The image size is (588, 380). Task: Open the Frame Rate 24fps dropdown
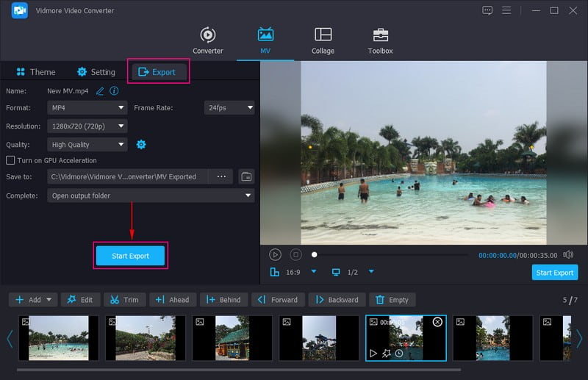[x=229, y=107]
